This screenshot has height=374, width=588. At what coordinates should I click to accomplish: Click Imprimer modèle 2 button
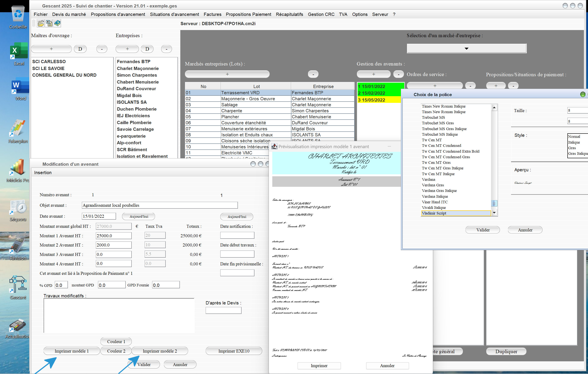[x=160, y=351]
